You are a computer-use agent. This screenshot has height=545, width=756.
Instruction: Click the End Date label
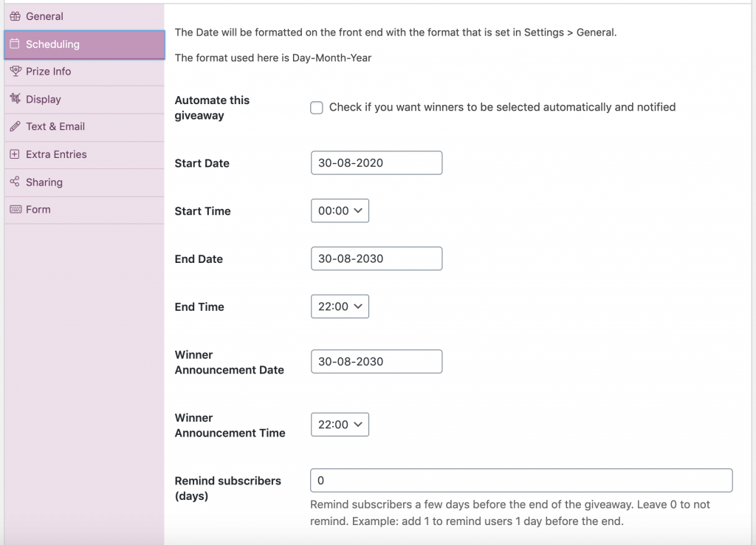pos(199,259)
